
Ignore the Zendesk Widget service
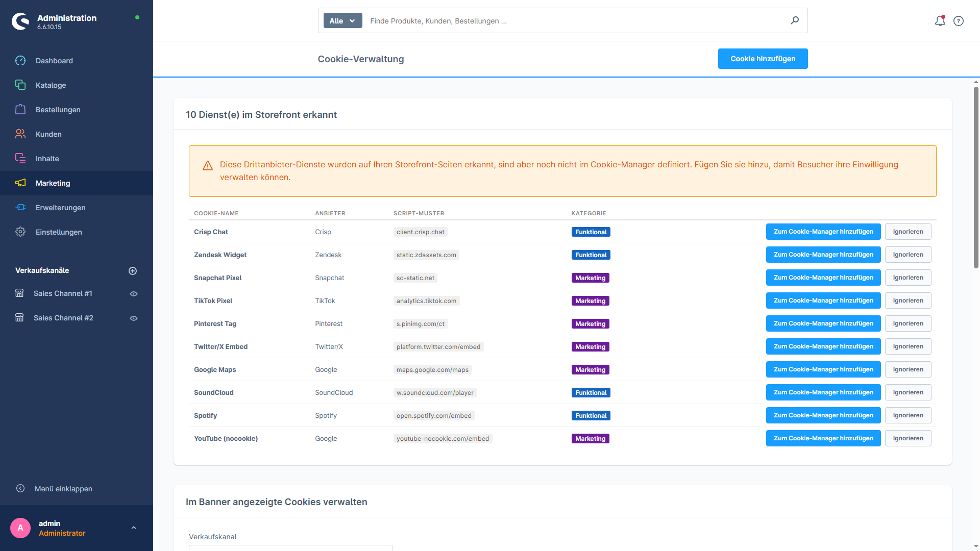908,255
